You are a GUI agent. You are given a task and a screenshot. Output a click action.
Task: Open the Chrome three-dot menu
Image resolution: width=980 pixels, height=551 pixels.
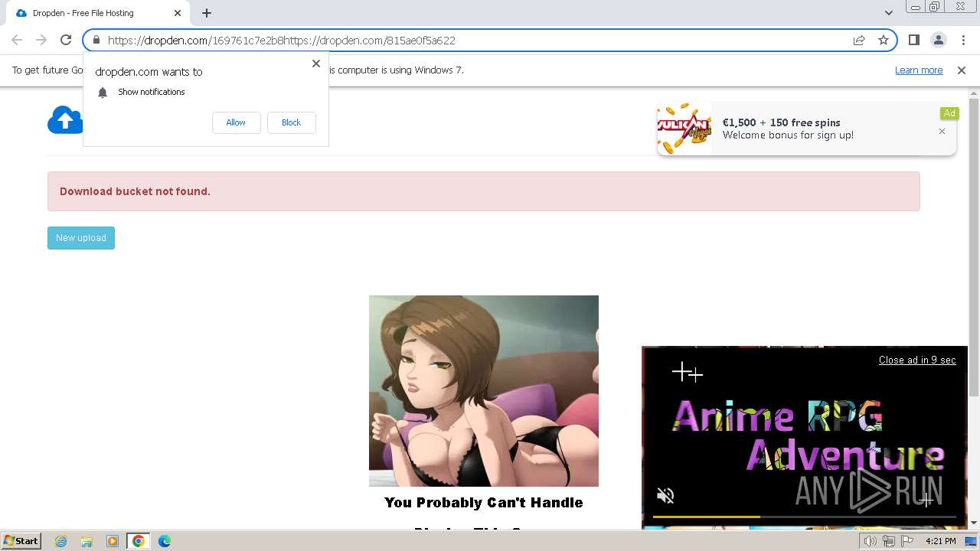tap(963, 40)
